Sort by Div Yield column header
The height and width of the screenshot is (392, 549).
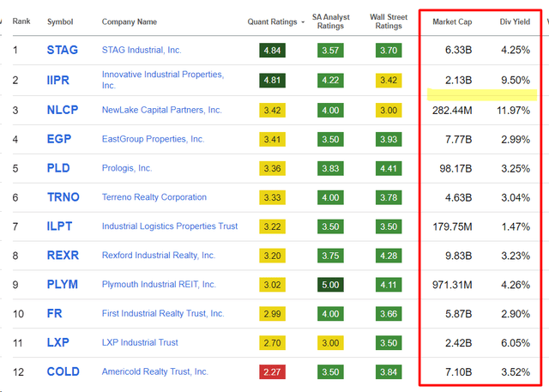(x=515, y=21)
